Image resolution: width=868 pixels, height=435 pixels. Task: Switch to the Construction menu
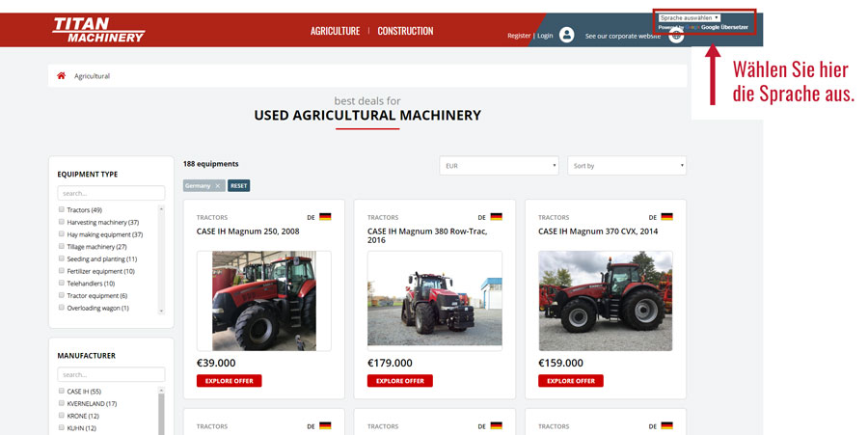click(405, 31)
